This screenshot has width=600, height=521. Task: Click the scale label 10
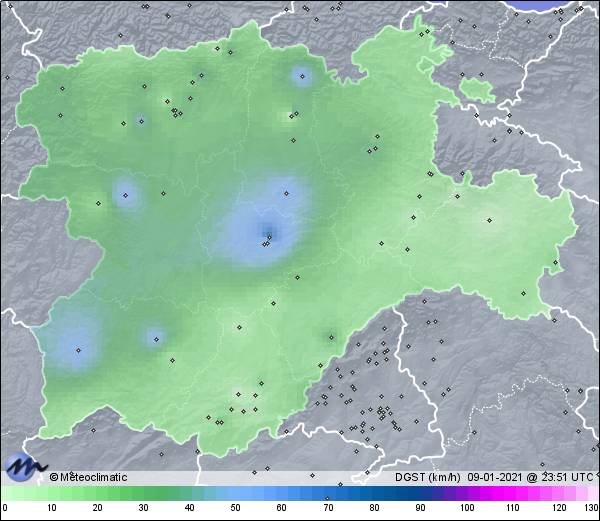[52, 508]
